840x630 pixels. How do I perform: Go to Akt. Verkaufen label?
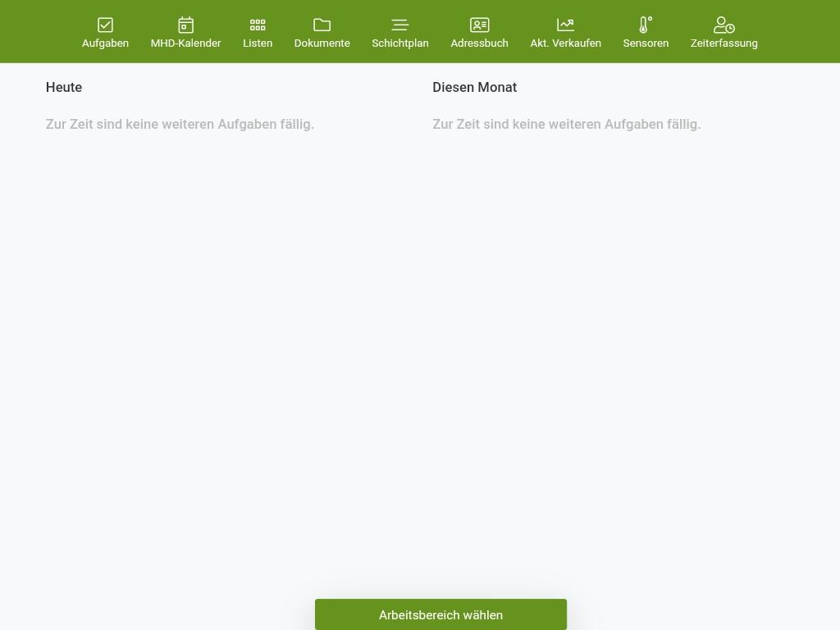pos(566,43)
